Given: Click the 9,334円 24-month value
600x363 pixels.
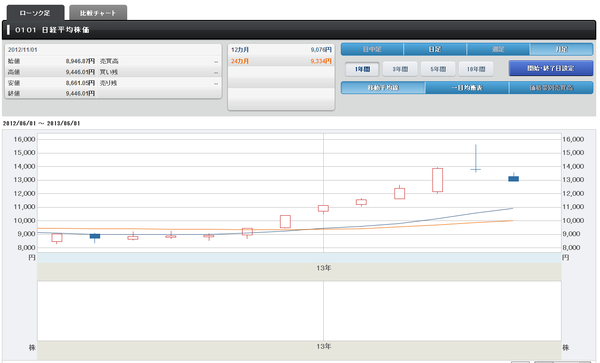Looking at the screenshot, I should (x=321, y=61).
